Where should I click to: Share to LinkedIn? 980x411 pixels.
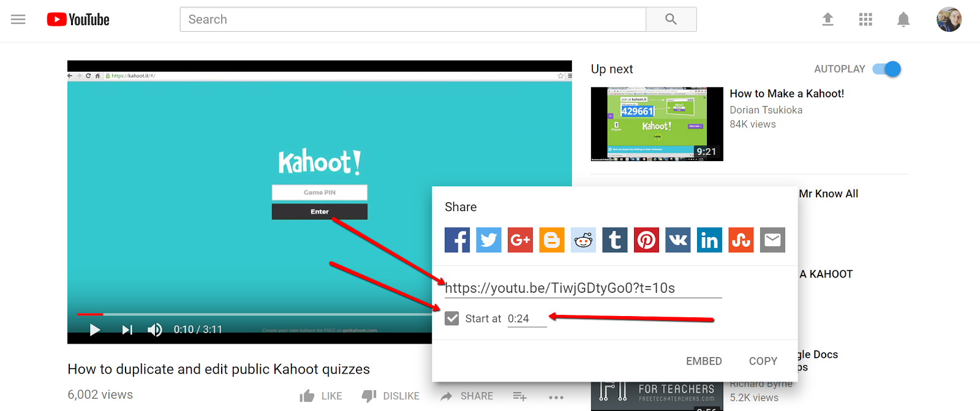point(709,240)
